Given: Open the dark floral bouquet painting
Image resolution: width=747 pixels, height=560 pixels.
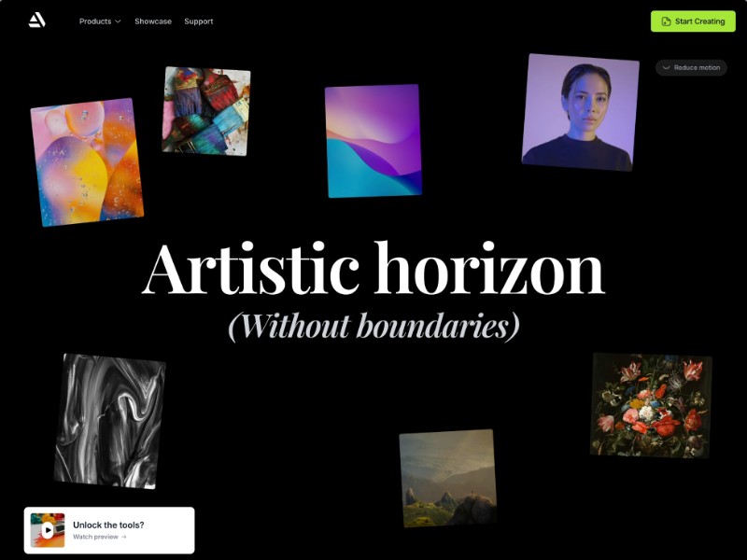Looking at the screenshot, I should tap(651, 406).
